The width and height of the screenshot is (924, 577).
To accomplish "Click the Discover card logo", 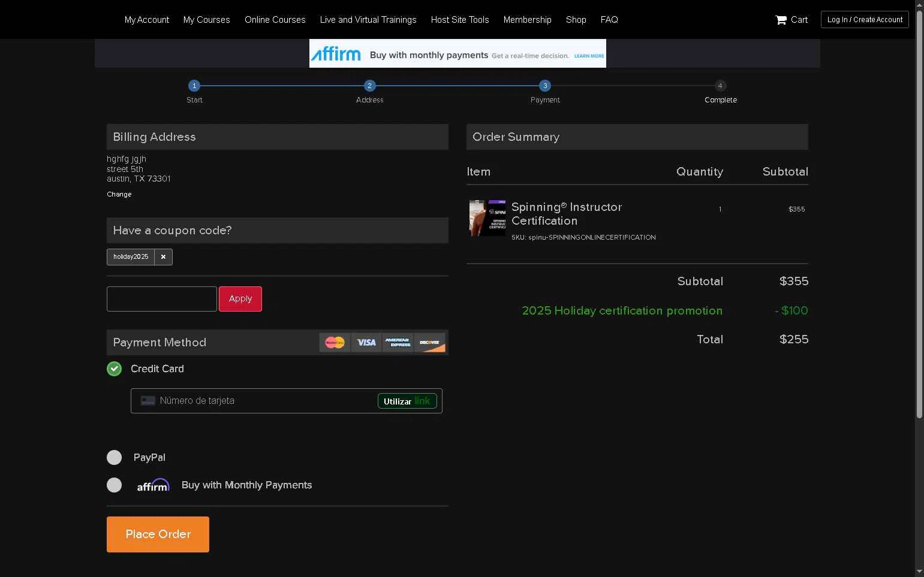I will pos(429,343).
